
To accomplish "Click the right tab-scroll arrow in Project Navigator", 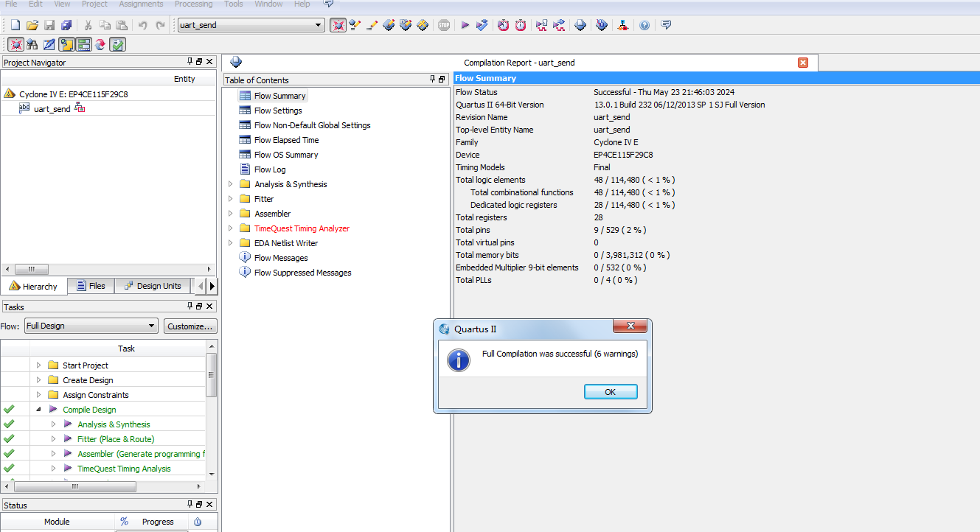I will (212, 286).
